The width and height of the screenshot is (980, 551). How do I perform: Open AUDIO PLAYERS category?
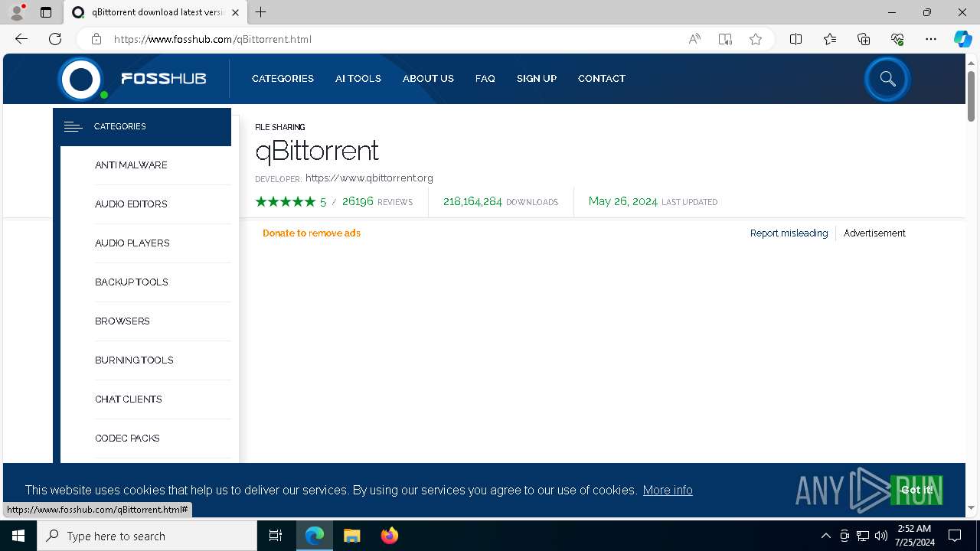[132, 243]
